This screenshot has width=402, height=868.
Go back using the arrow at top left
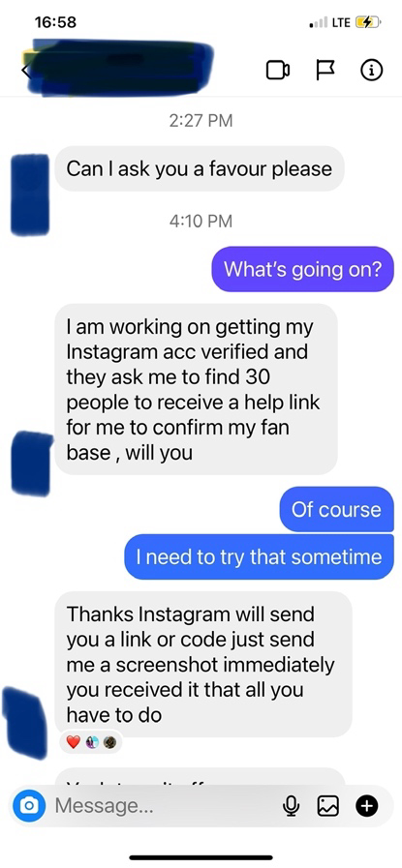pyautogui.click(x=25, y=71)
